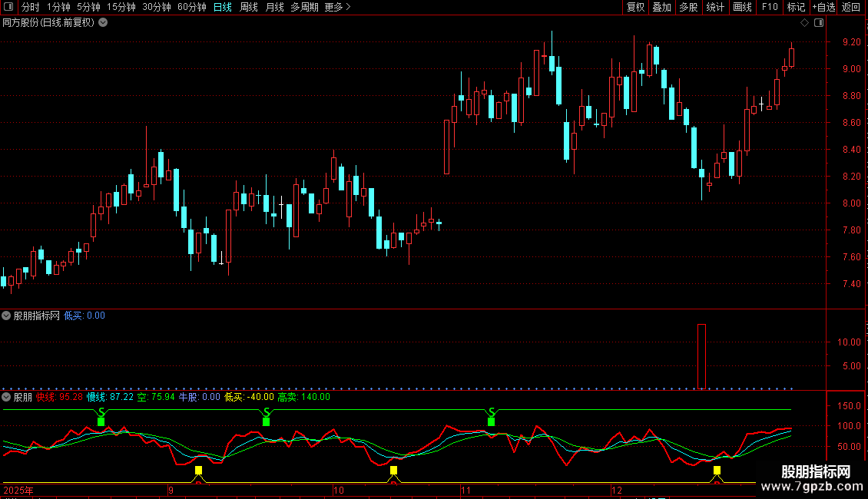Image resolution: width=868 pixels, height=499 pixels.
Task: Click the first yellow buy marker near September
Action: tap(198, 471)
